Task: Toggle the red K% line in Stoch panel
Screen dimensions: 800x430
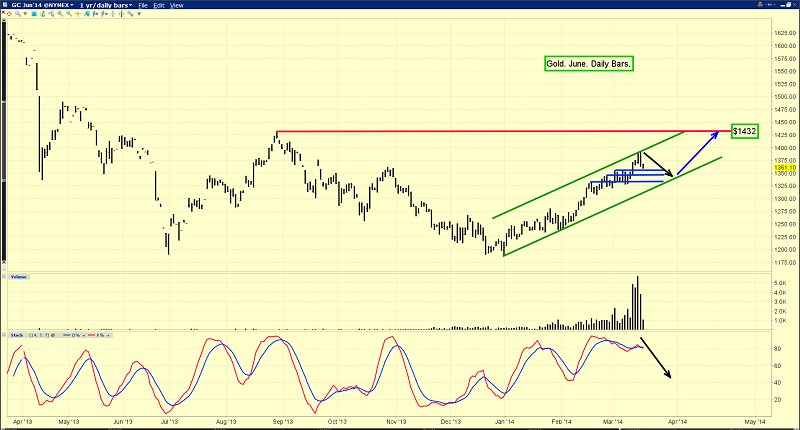Action: coord(107,335)
